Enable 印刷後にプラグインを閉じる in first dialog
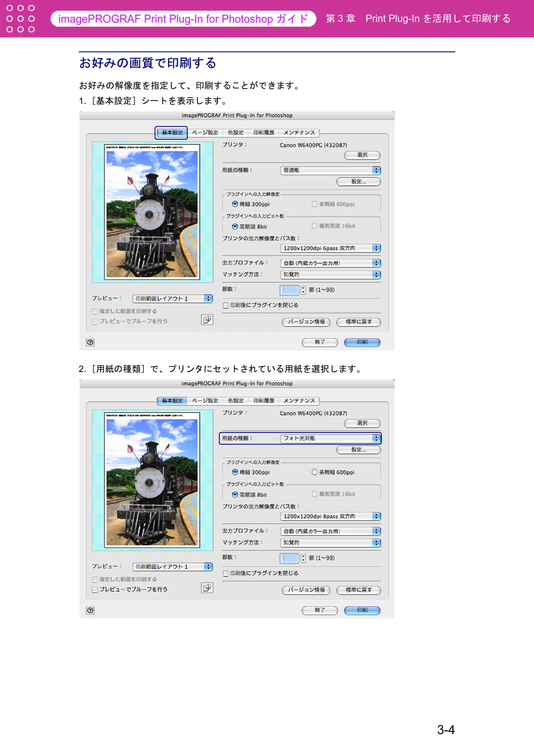Image resolution: width=534 pixels, height=756 pixels. click(x=226, y=305)
